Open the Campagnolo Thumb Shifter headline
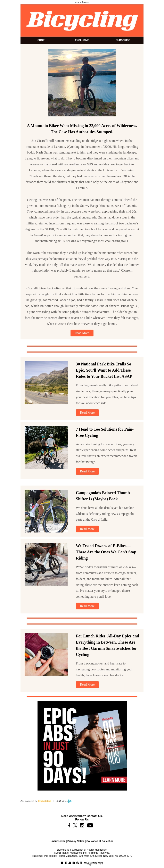Screen dimensions: 164x868 pos(103,496)
